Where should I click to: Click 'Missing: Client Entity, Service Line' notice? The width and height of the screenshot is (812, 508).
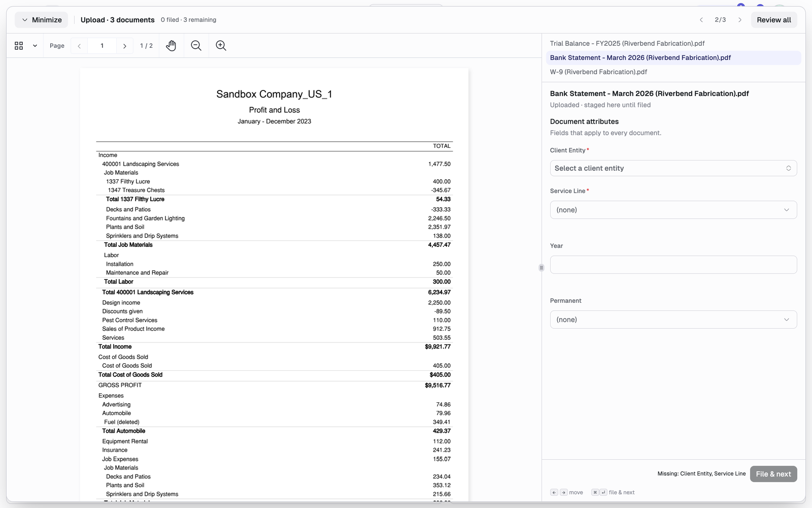coord(701,474)
